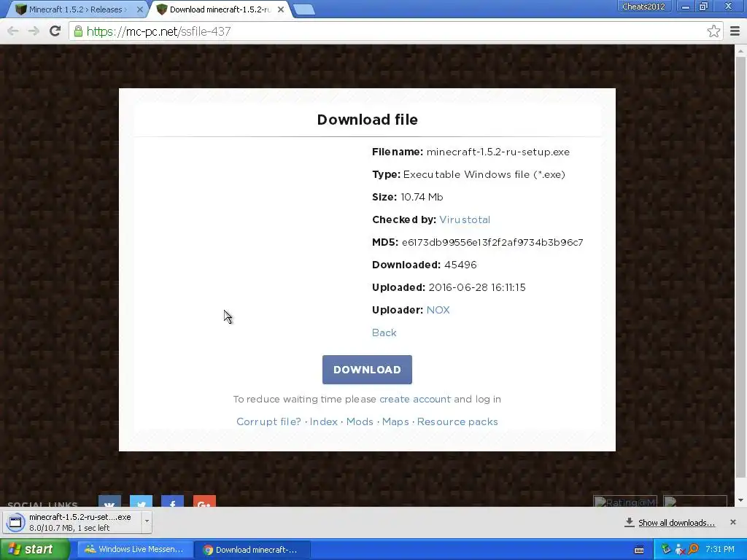Viewport: 747px width, 560px height.
Task: Open the Mods link
Action: (360, 422)
